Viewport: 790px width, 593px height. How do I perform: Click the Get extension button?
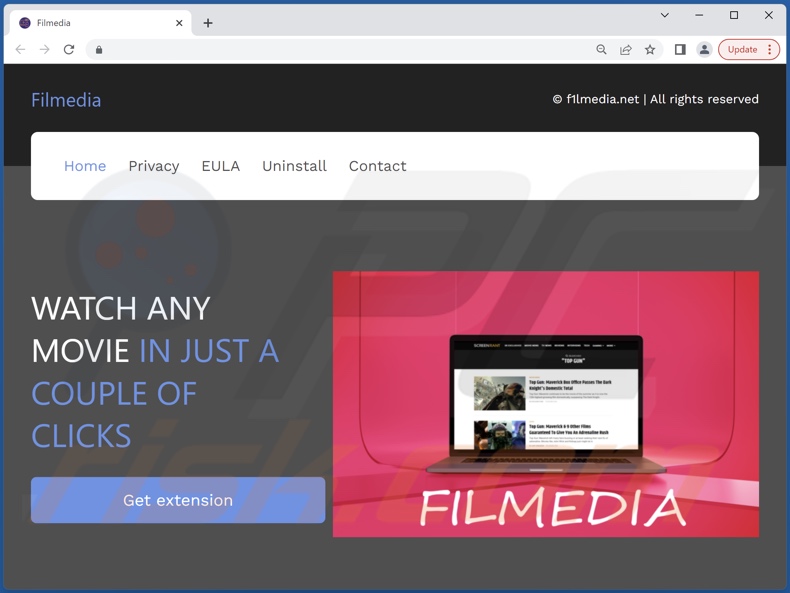[x=178, y=500]
